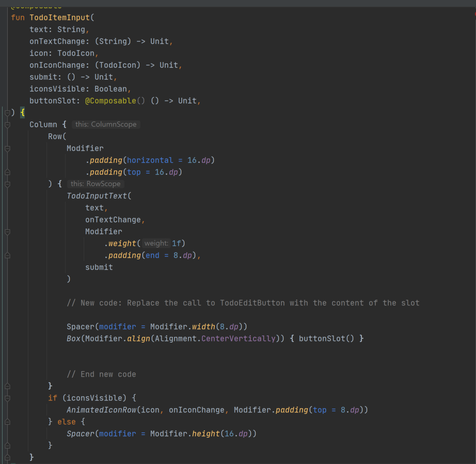Click the '@Composable' annotation in buttonSlot parameter
This screenshot has height=464, width=476.
coord(110,101)
